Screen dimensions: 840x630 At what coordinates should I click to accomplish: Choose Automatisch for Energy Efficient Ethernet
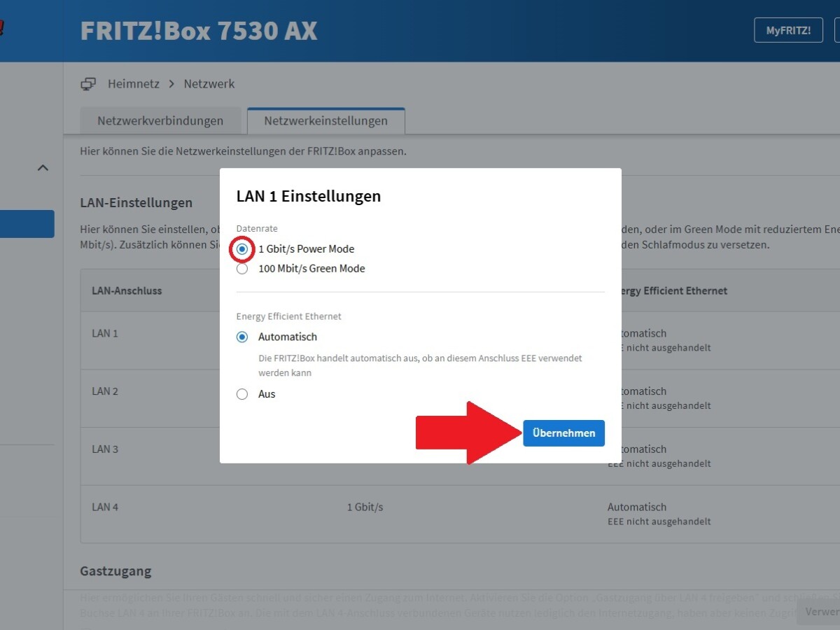click(242, 337)
